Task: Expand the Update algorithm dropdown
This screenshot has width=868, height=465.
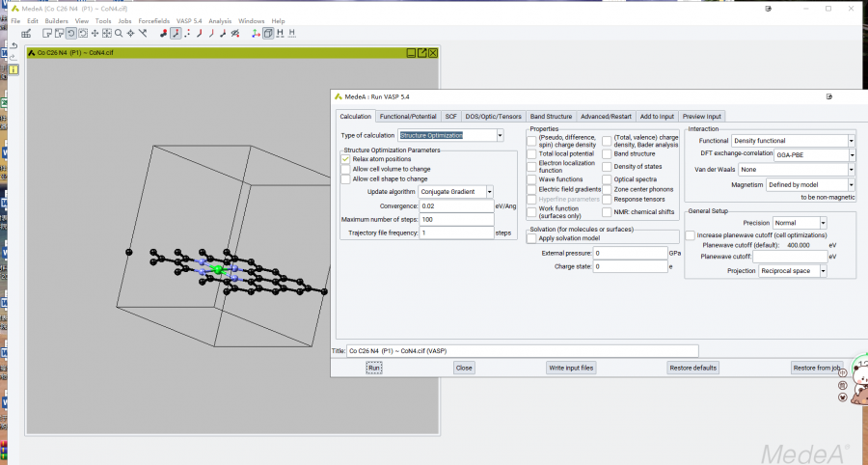Action: pyautogui.click(x=489, y=192)
